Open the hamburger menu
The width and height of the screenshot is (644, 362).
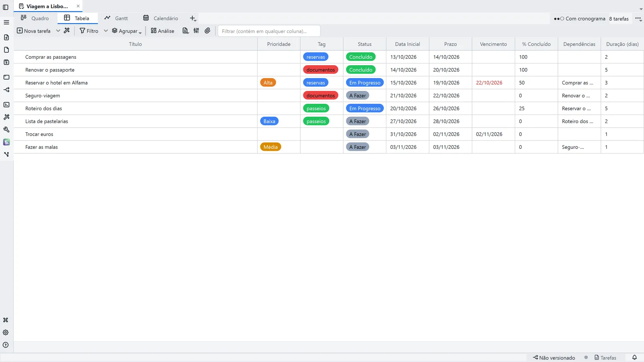[6, 23]
